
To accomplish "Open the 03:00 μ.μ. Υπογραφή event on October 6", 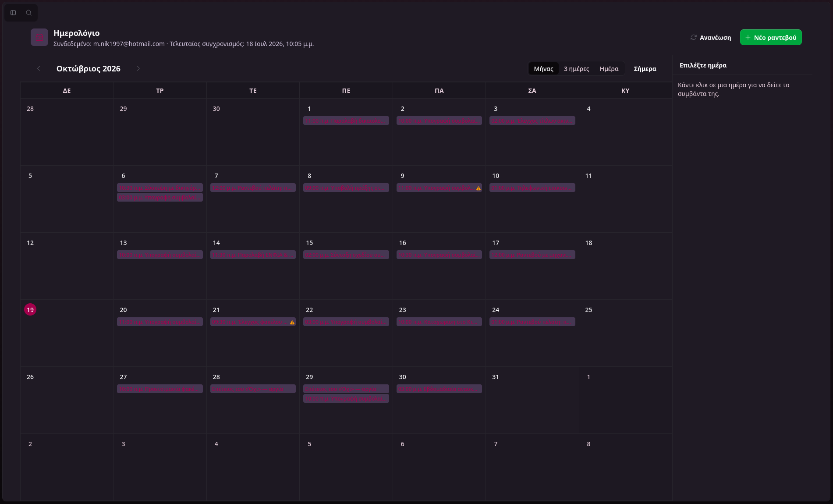I will [x=160, y=198].
